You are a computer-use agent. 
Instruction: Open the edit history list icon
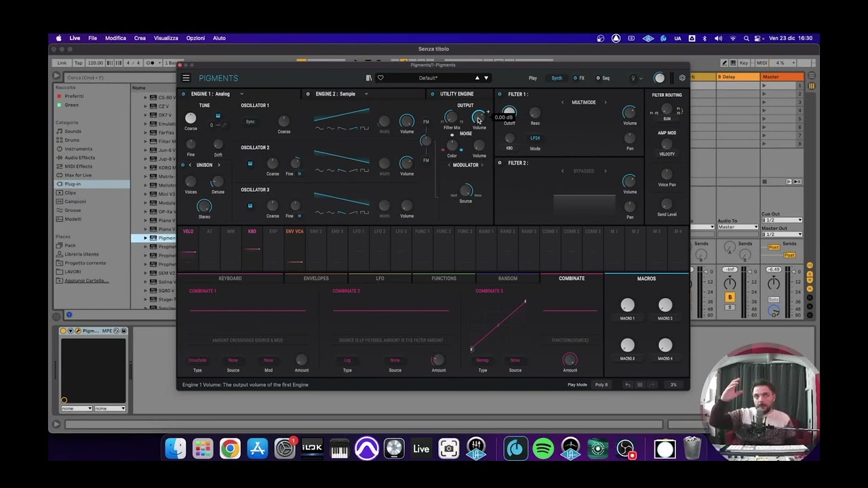[x=639, y=385]
